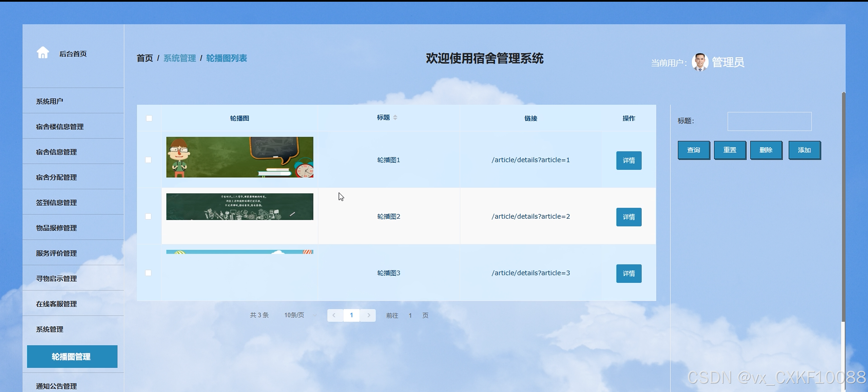Click the 查询 search button
868x392 pixels.
pos(693,150)
